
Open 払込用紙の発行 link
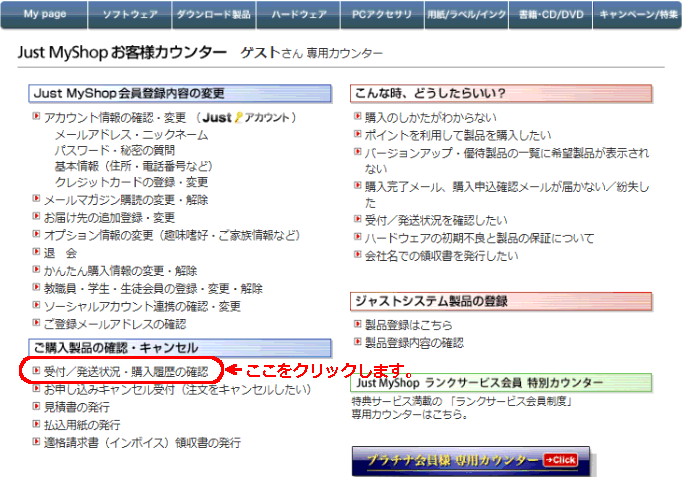pyautogui.click(x=82, y=425)
